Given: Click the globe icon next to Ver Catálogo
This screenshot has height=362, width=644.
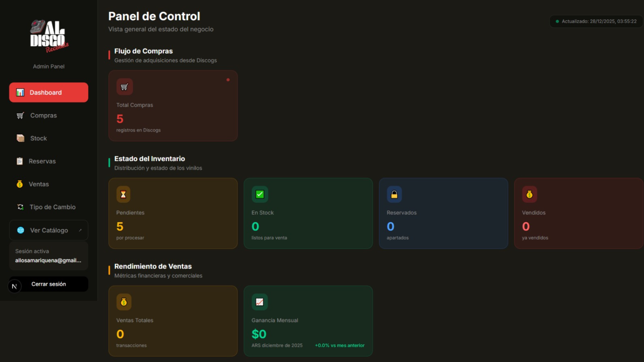Looking at the screenshot, I should [x=21, y=230].
